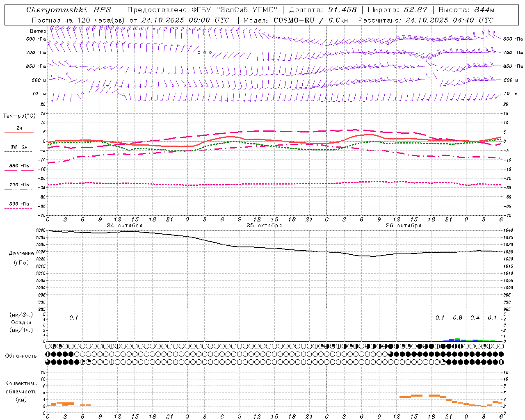Click the dash-dot line sample under 700 гПа legend
525x420 pixels.
pos(18,189)
